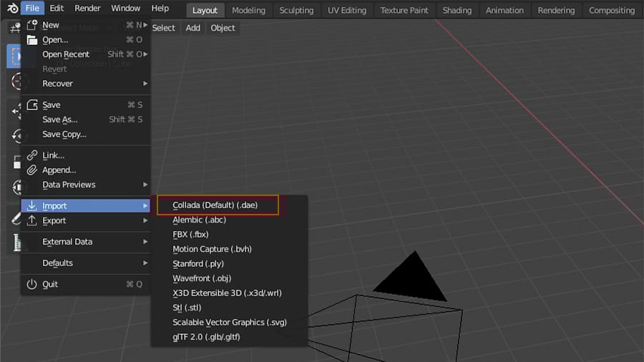
Task: Click the Quit power icon
Action: (x=32, y=284)
